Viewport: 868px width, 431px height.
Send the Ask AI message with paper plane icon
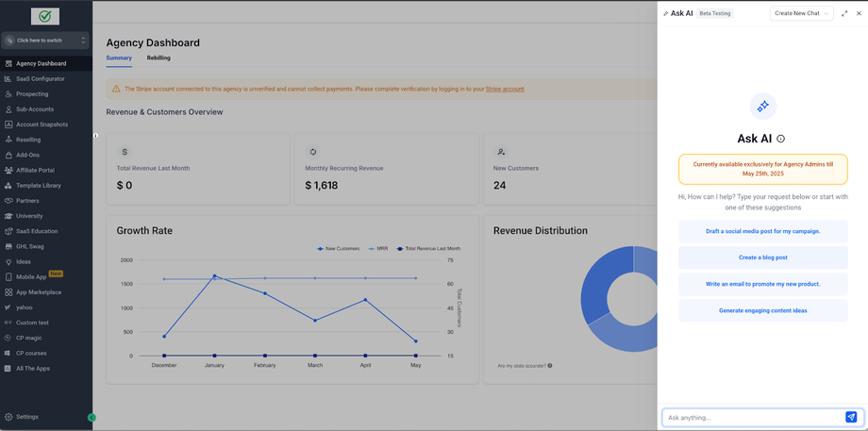click(x=851, y=417)
